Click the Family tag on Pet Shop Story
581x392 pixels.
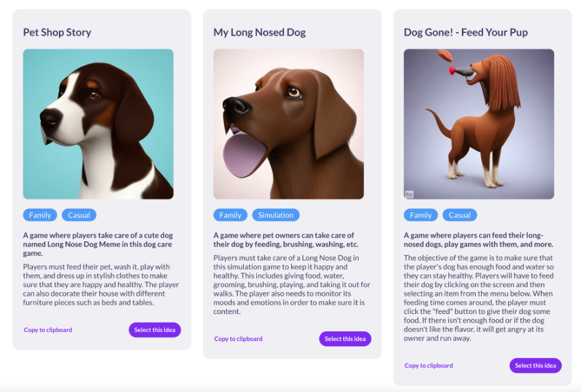[40, 215]
